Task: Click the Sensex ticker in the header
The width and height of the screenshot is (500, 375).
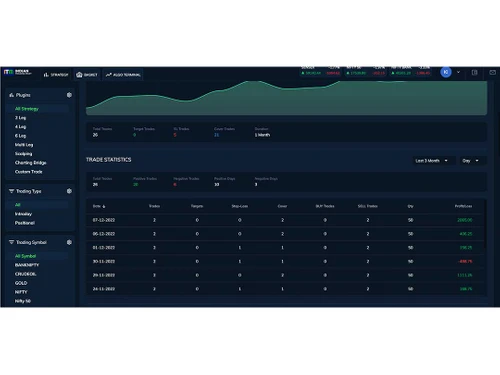Action: [x=320, y=71]
